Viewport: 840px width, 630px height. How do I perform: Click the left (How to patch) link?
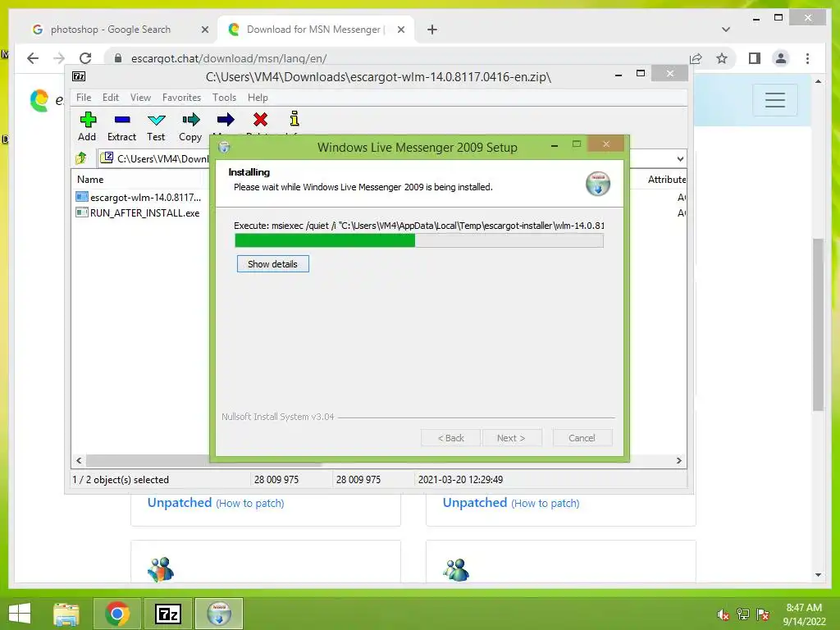pos(250,503)
